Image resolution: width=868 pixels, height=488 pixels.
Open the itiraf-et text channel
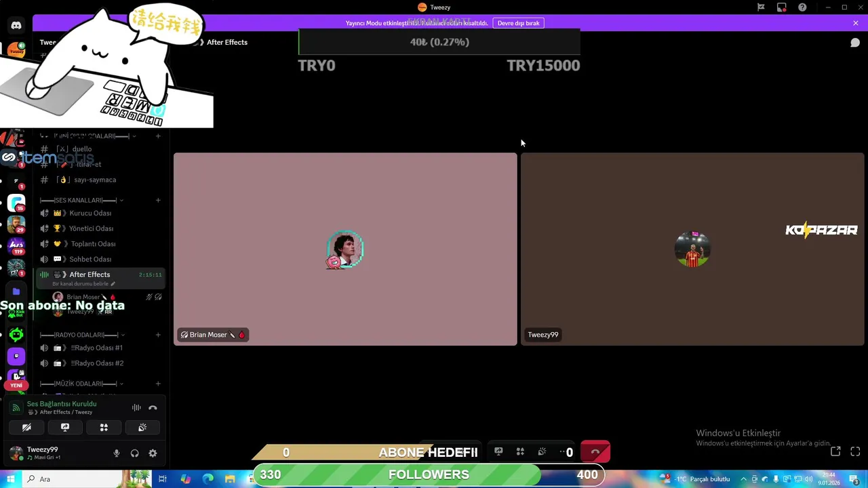coord(99,165)
